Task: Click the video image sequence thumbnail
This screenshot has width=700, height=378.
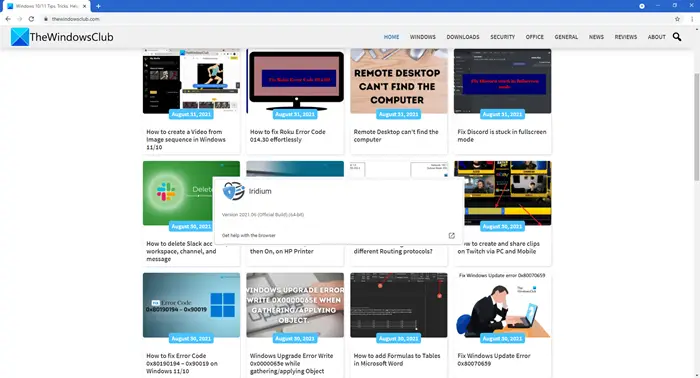Action: coord(191,81)
